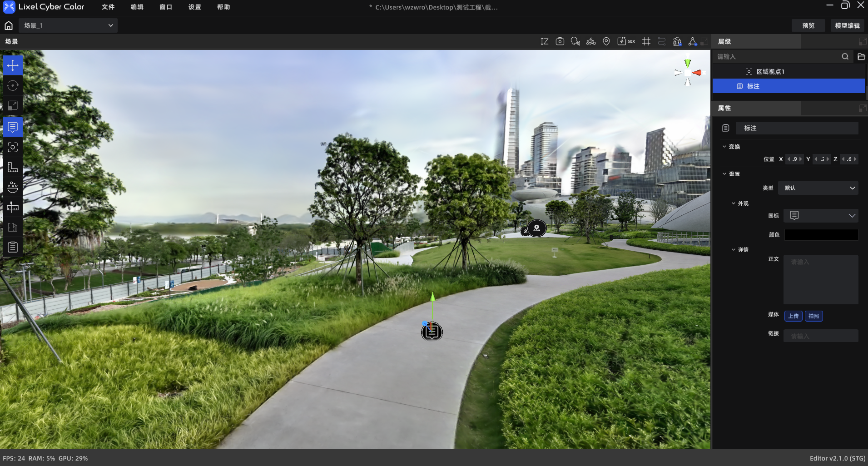Screen dimensions: 868x466
Task: Click the 上传 media button
Action: (x=794, y=316)
